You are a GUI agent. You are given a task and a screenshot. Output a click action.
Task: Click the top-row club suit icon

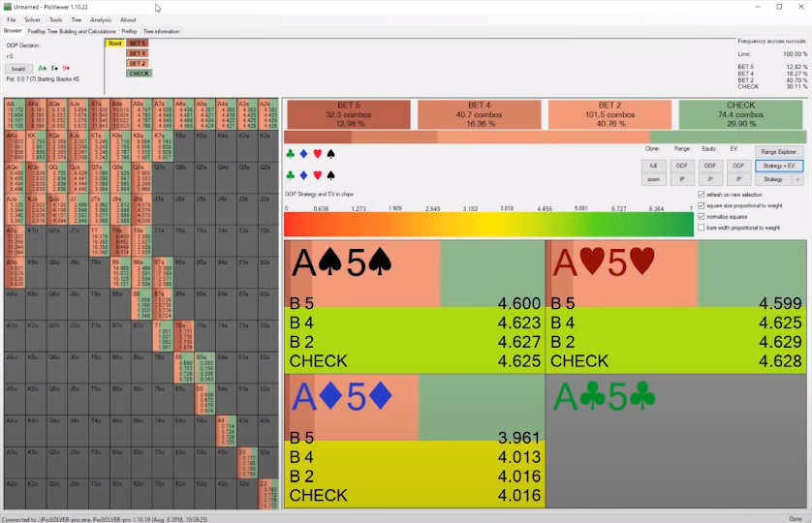[x=291, y=153]
